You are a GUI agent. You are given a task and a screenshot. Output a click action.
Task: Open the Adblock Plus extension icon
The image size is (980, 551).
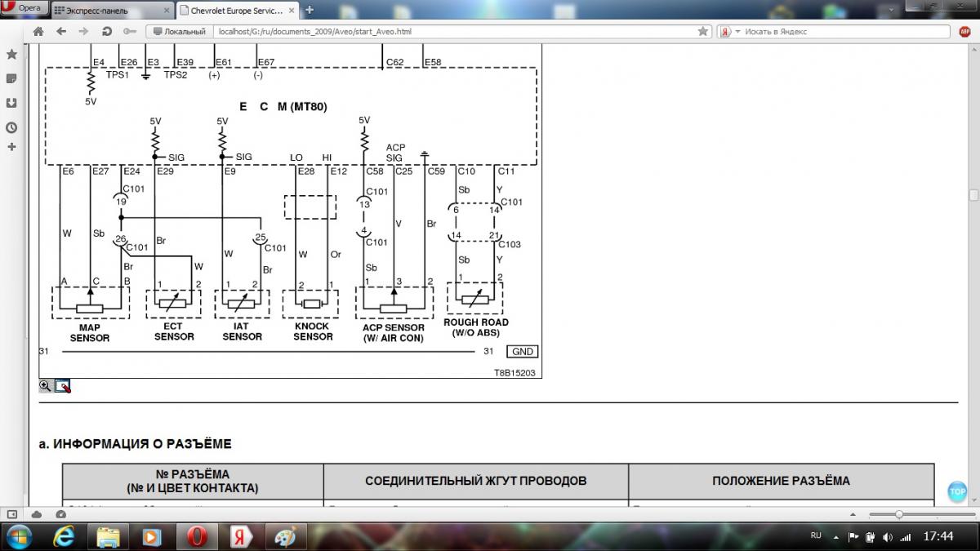pyautogui.click(x=965, y=31)
